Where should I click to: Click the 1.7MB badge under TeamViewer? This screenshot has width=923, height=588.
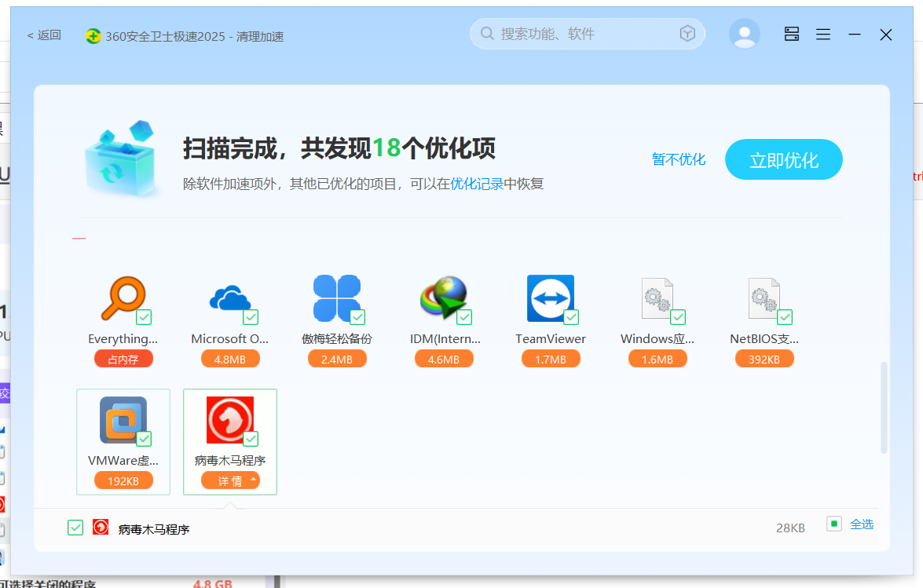[x=551, y=360]
